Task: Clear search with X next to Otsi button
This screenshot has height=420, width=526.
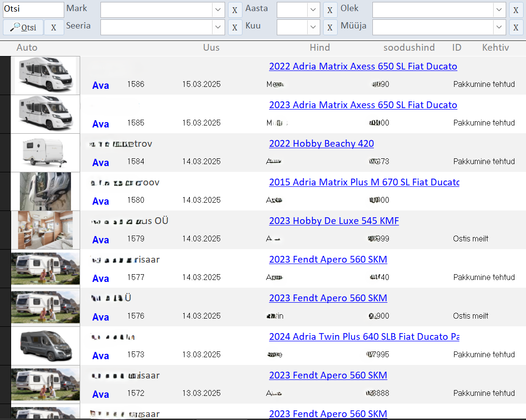Action: 54,27
